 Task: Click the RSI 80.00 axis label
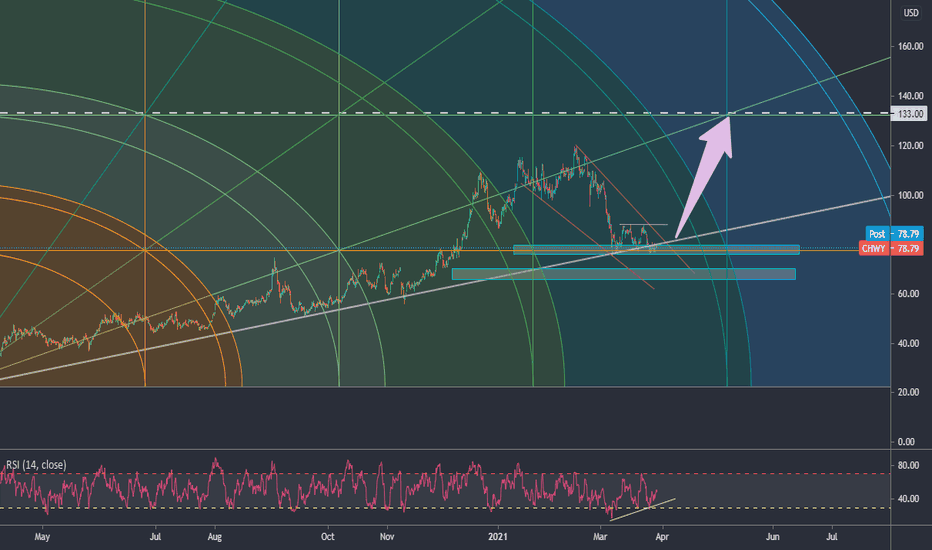(x=908, y=465)
